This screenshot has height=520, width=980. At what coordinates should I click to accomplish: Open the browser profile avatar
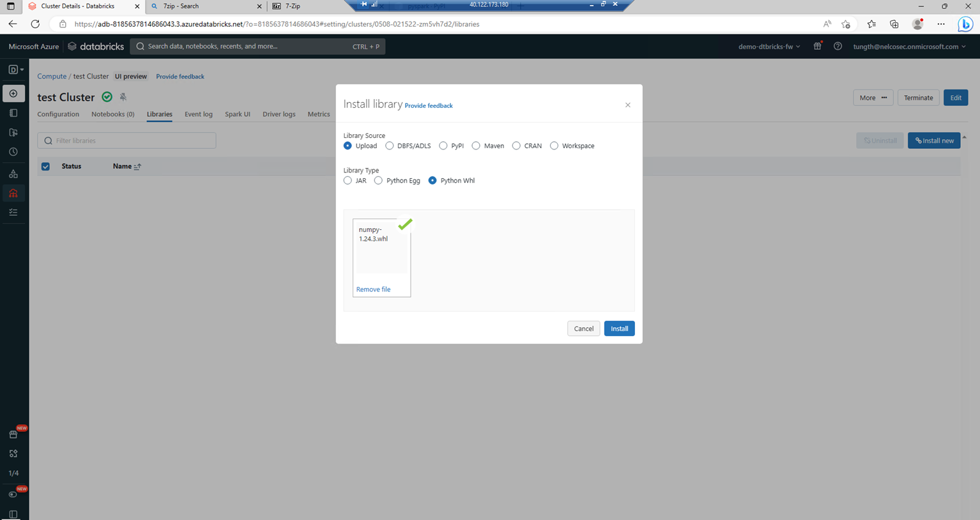pyautogui.click(x=917, y=24)
